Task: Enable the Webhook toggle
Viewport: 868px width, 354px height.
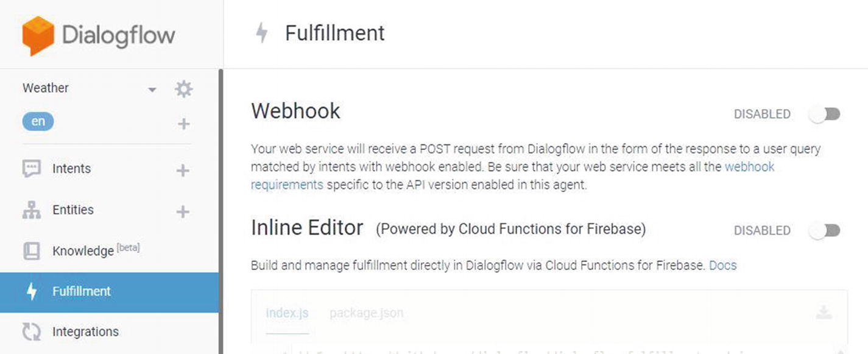Action: pos(825,114)
